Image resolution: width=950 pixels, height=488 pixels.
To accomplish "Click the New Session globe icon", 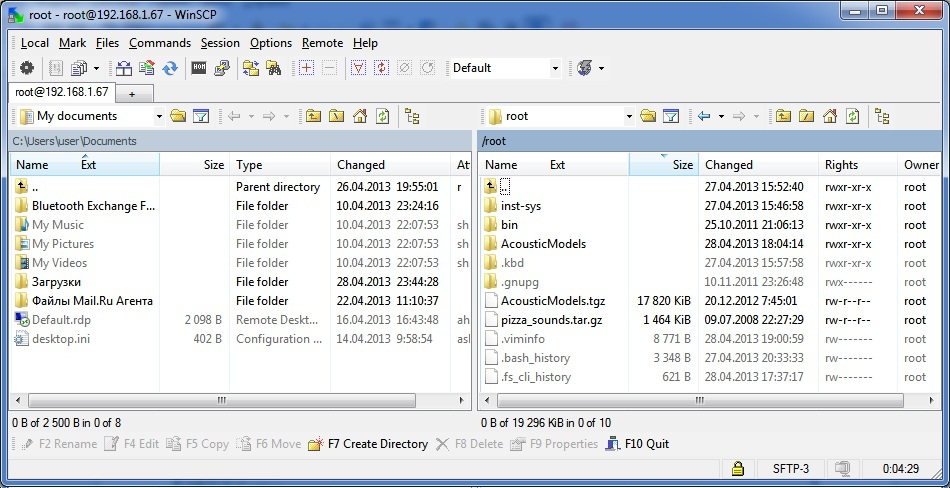I will (x=585, y=68).
